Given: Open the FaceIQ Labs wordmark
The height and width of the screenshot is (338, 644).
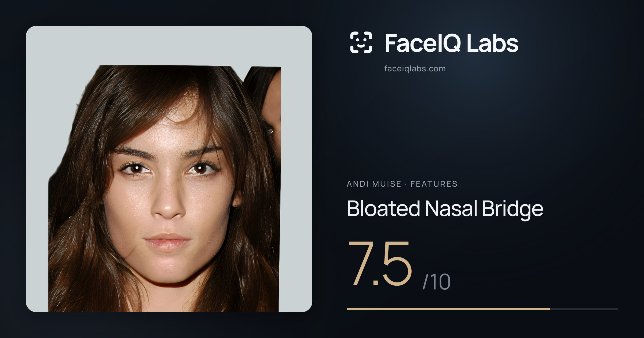Looking at the screenshot, I should click(451, 43).
